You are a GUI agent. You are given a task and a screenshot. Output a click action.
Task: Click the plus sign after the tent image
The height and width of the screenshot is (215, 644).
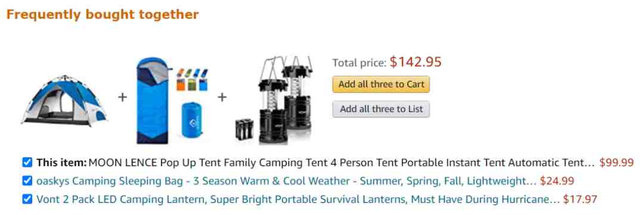(122, 98)
